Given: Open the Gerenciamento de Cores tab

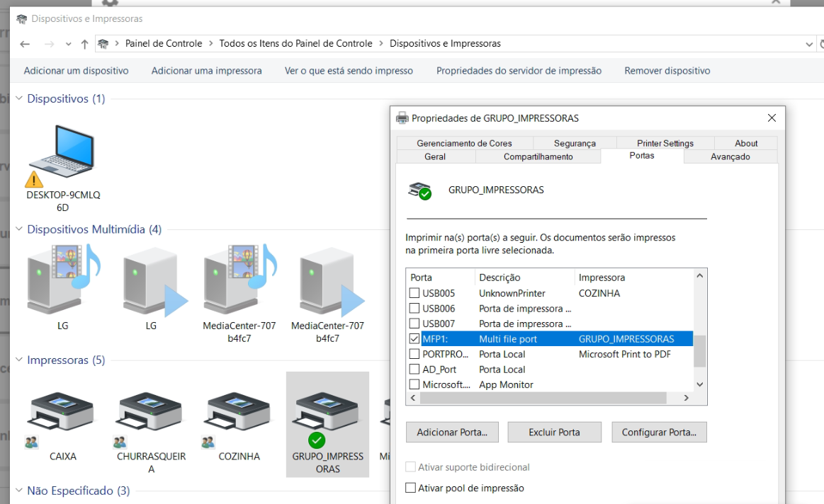Looking at the screenshot, I should pyautogui.click(x=465, y=143).
